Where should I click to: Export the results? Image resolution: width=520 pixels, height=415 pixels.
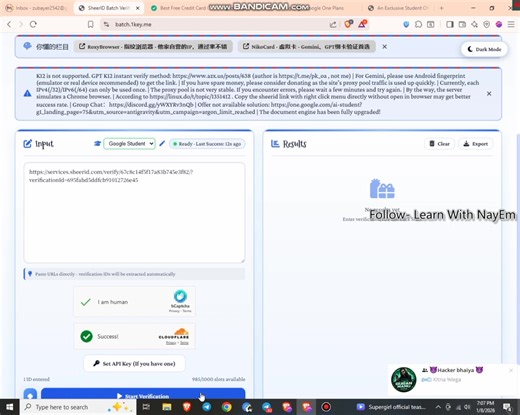click(476, 144)
